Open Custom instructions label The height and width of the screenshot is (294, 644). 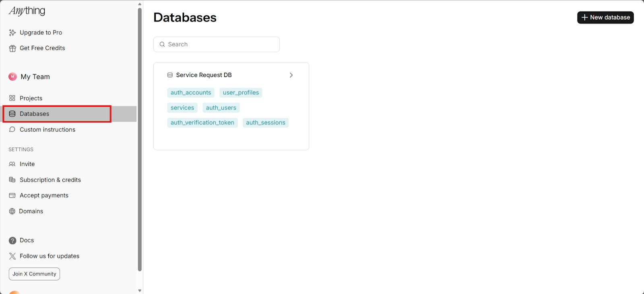tap(47, 130)
